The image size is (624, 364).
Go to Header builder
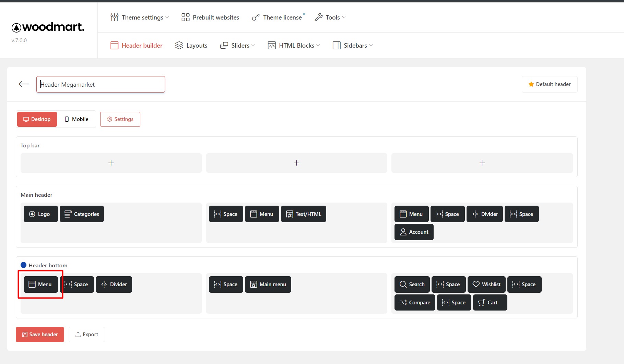click(x=137, y=45)
